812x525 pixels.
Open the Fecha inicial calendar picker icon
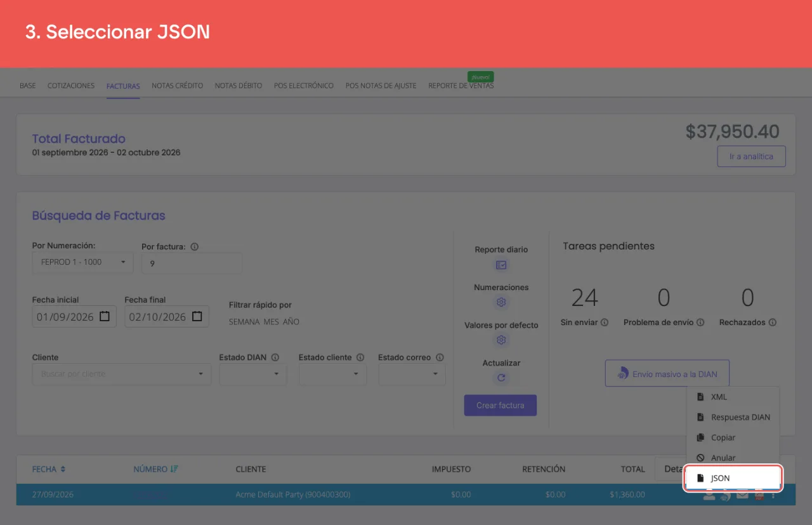(x=105, y=316)
